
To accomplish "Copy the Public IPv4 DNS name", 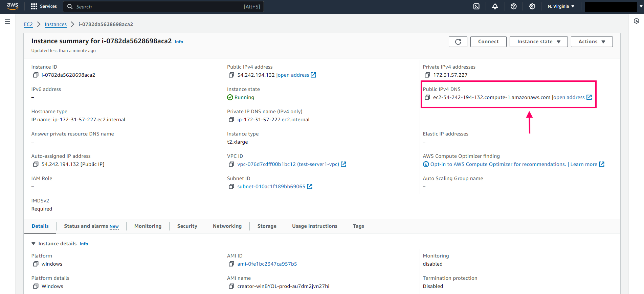I will (427, 97).
